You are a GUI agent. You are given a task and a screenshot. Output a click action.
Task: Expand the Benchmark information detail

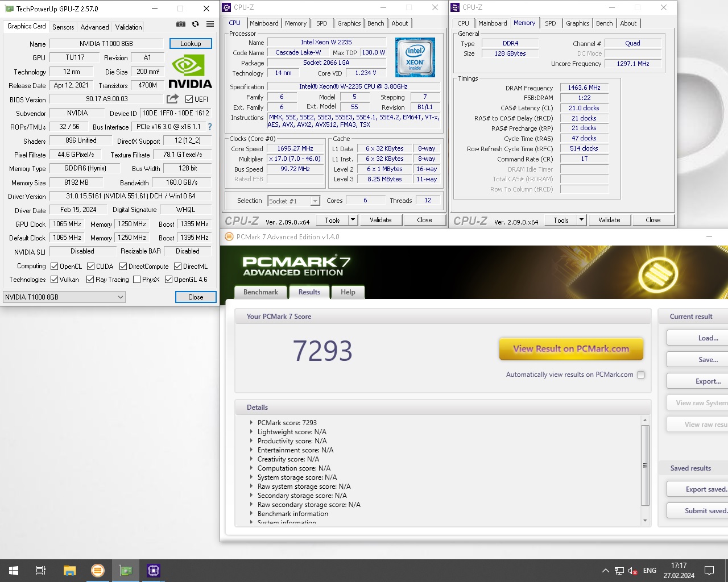[x=251, y=513]
